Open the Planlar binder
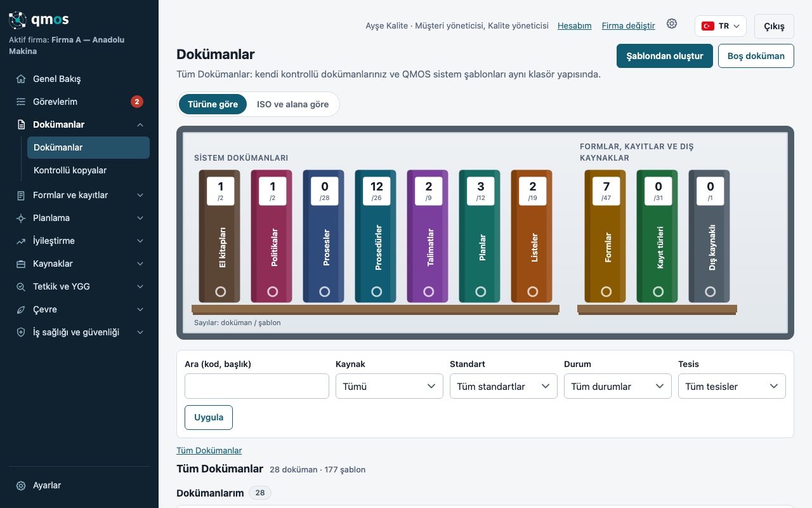 [x=480, y=236]
